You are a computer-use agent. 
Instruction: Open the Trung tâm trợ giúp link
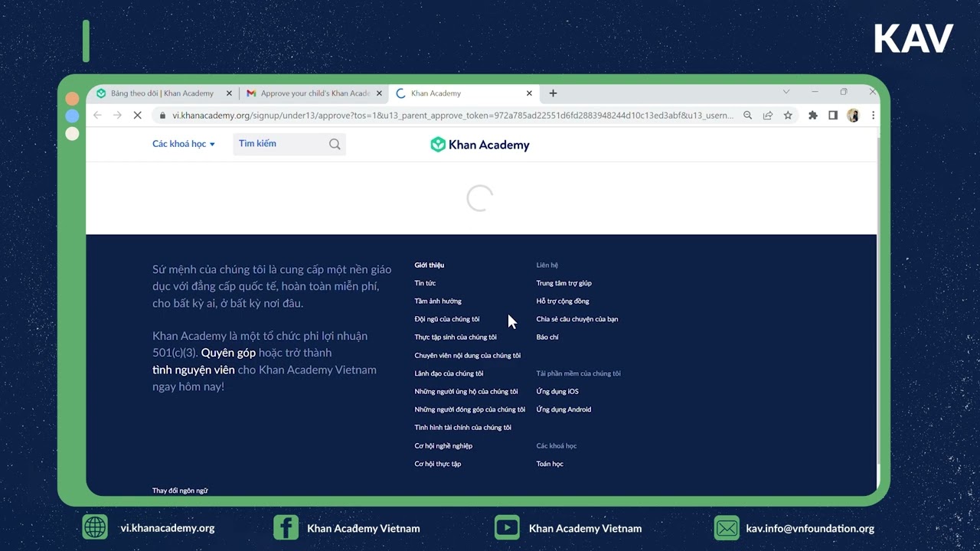pos(563,283)
